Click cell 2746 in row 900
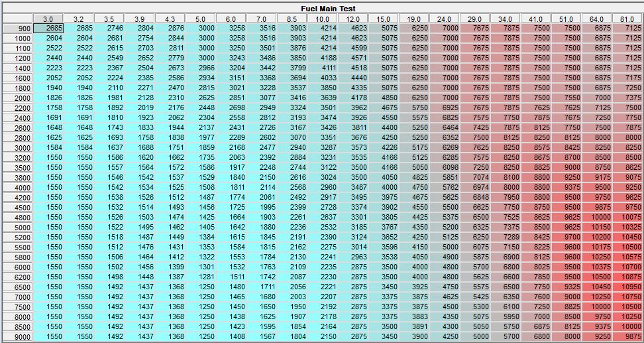The image size is (644, 343). 109,28
